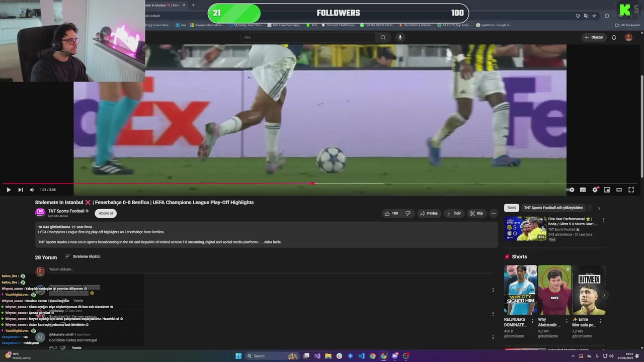
Task: Toggle subtitles in the player
Action: pyautogui.click(x=583, y=190)
